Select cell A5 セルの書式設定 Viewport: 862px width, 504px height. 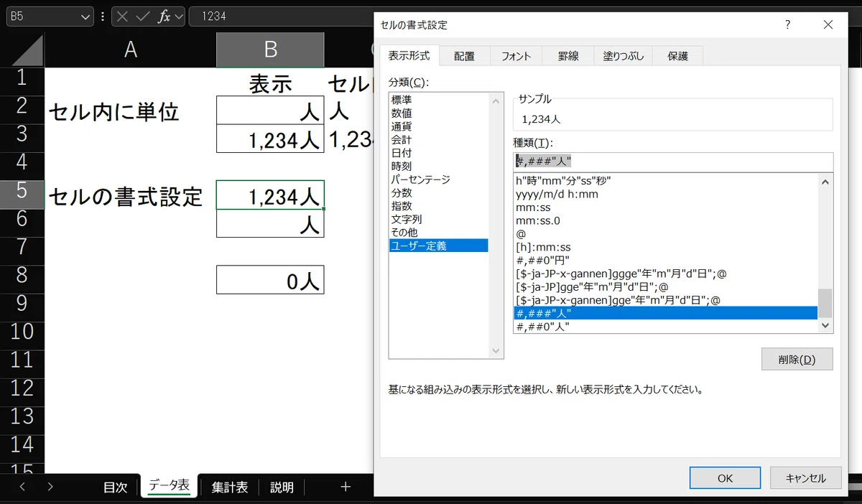pyautogui.click(x=130, y=195)
